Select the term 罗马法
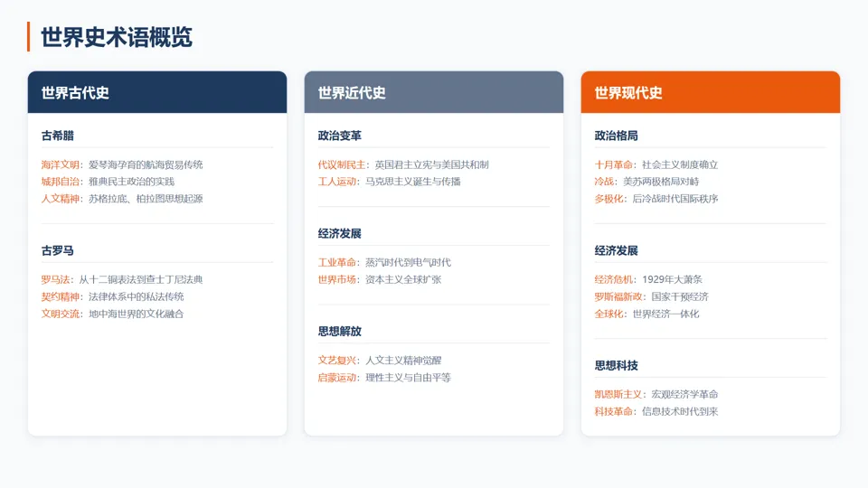 click(x=55, y=280)
